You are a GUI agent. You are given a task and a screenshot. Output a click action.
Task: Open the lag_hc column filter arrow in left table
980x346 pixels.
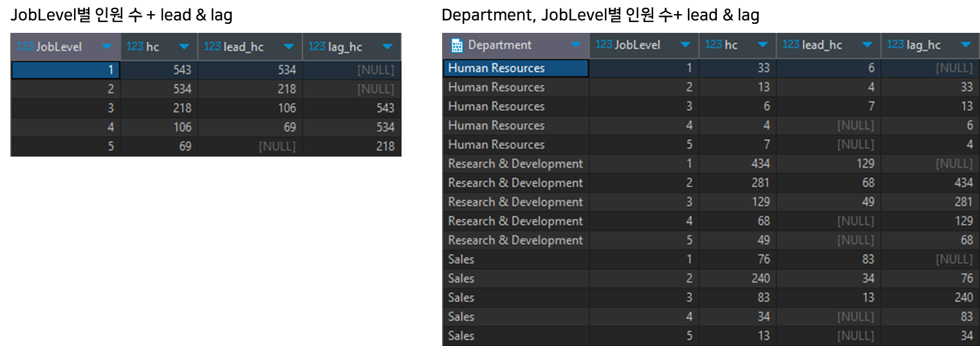pyautogui.click(x=387, y=46)
